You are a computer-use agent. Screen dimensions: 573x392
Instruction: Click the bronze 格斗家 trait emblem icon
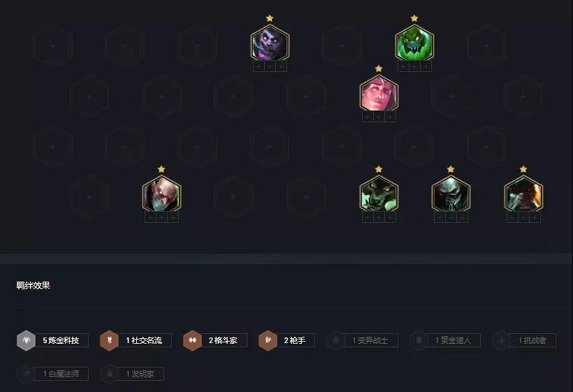point(192,340)
